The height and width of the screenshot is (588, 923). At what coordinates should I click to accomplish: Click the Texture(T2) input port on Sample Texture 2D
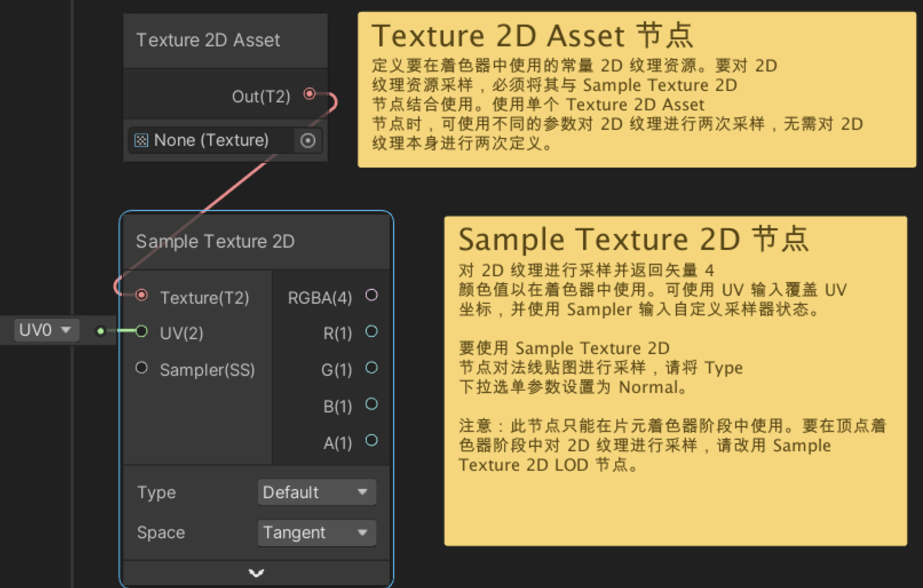tap(141, 296)
